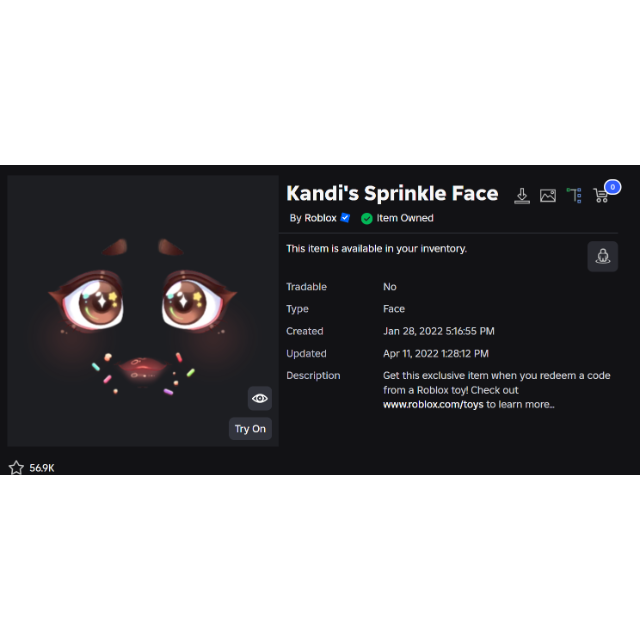Click the sprinkle face thumbnail preview
640x640 pixels.
point(143,311)
